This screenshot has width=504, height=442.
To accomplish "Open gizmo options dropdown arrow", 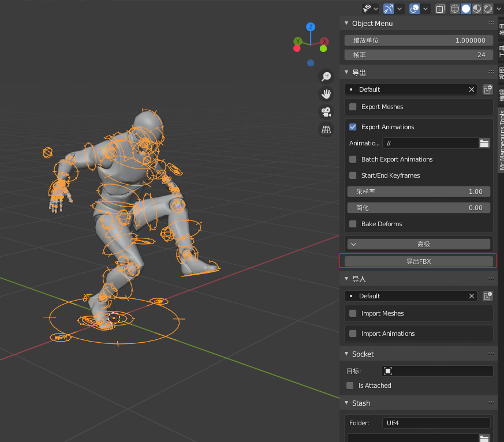I will [x=400, y=9].
